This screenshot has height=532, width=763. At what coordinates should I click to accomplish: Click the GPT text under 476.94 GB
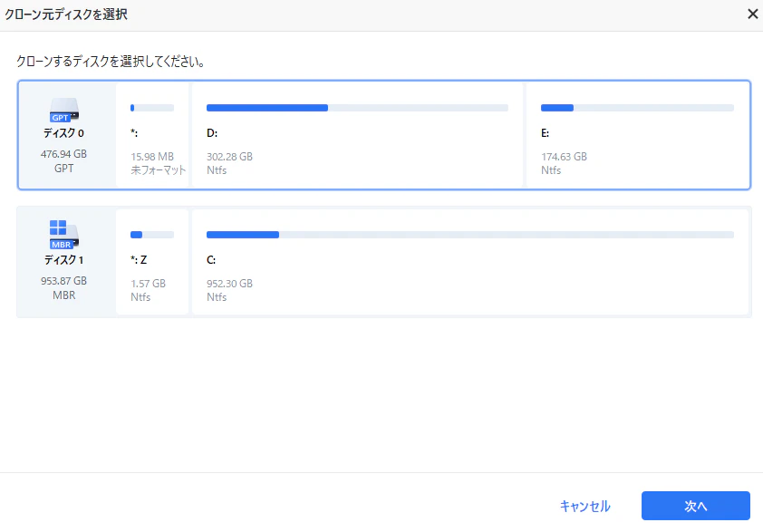(63, 169)
